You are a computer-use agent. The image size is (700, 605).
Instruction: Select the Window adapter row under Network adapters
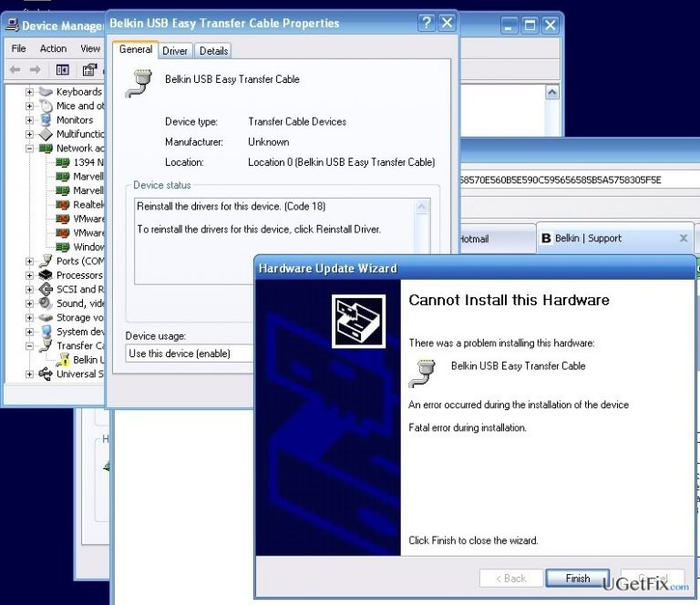pos(79,247)
